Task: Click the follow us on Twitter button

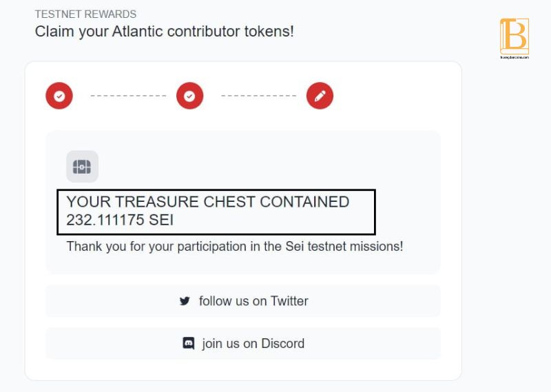Action: click(x=243, y=301)
